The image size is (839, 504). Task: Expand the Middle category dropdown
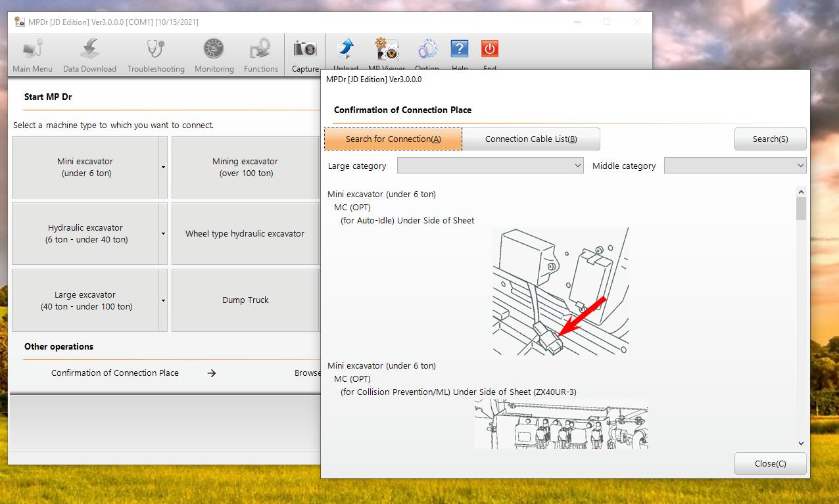tap(734, 166)
